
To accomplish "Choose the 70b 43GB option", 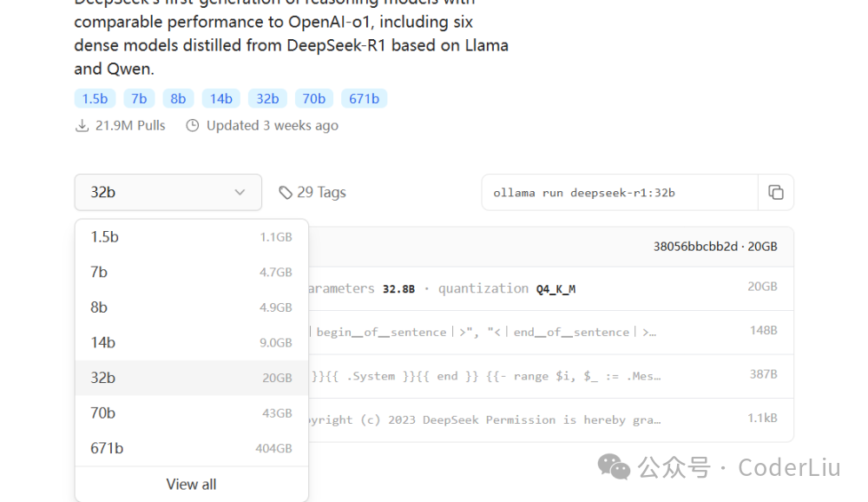I will [192, 413].
